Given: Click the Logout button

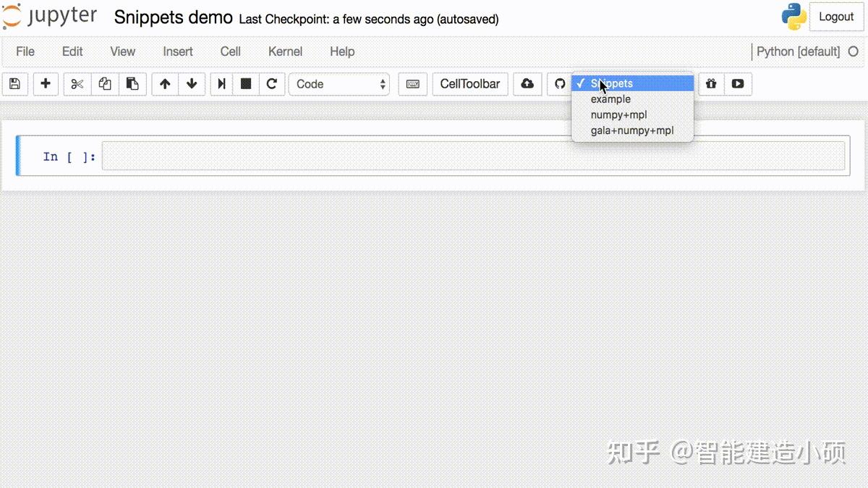Looking at the screenshot, I should coord(836,16).
